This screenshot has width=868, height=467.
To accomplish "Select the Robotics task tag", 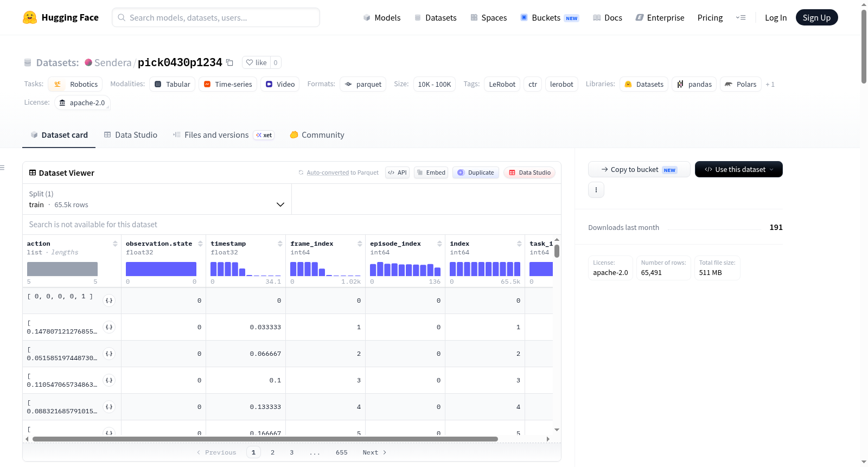I will pyautogui.click(x=75, y=84).
